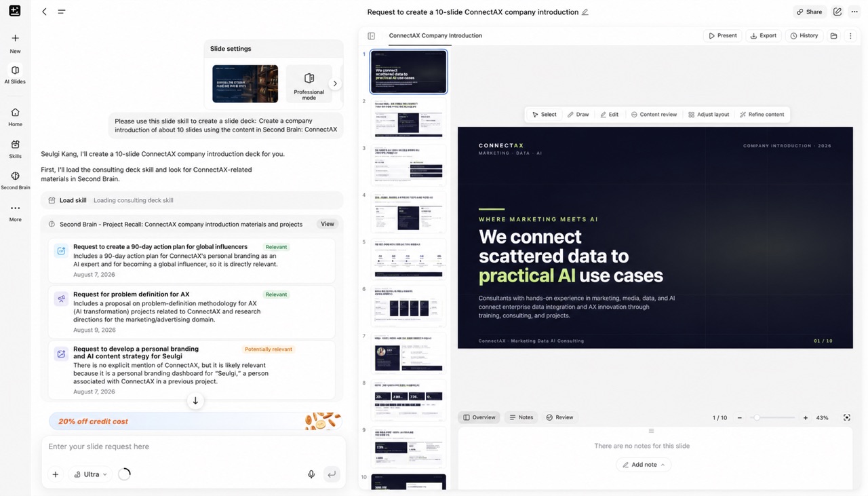
Task: Open the chat list menu icon beside the back arrow
Action: pyautogui.click(x=62, y=12)
